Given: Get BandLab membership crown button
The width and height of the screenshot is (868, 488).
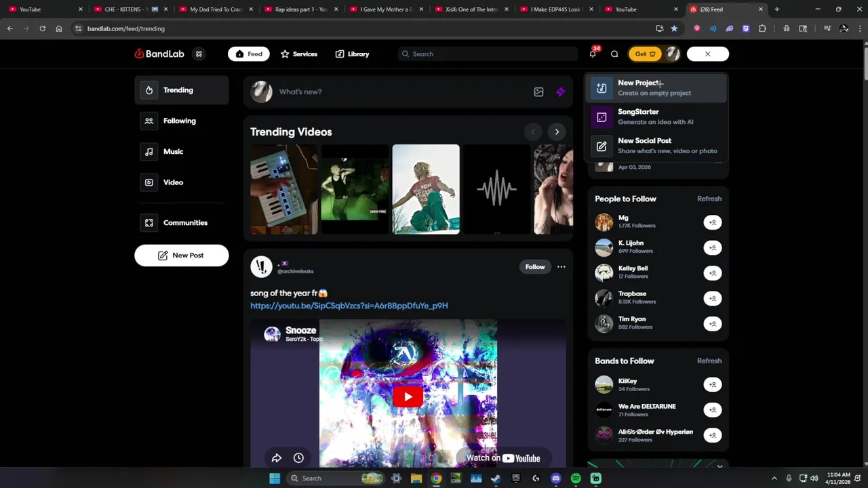Looking at the screenshot, I should (646, 54).
